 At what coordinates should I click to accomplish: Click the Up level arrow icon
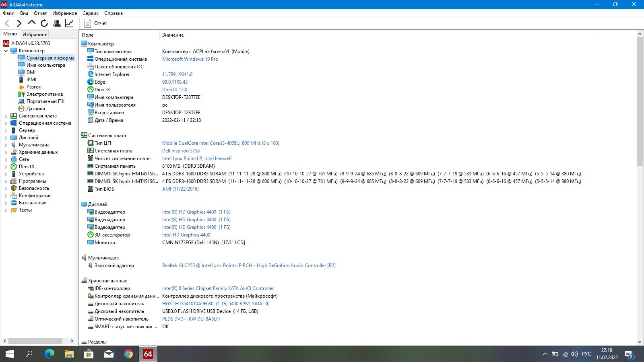point(31,23)
